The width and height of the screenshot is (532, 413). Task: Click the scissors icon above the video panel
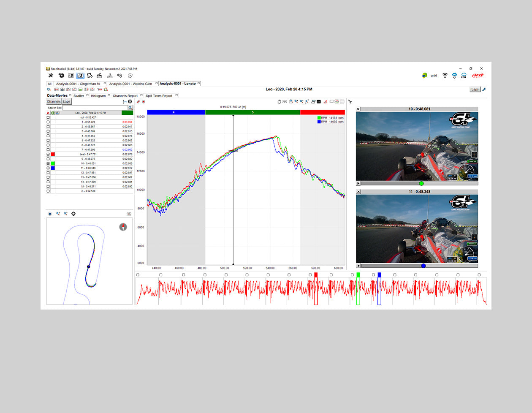(x=350, y=102)
